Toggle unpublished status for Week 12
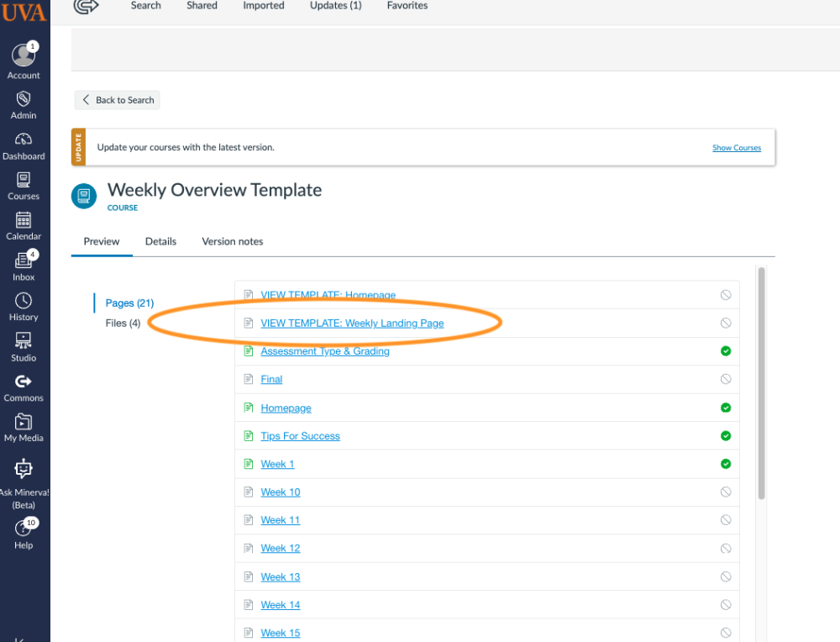The height and width of the screenshot is (642, 840). 726,548
